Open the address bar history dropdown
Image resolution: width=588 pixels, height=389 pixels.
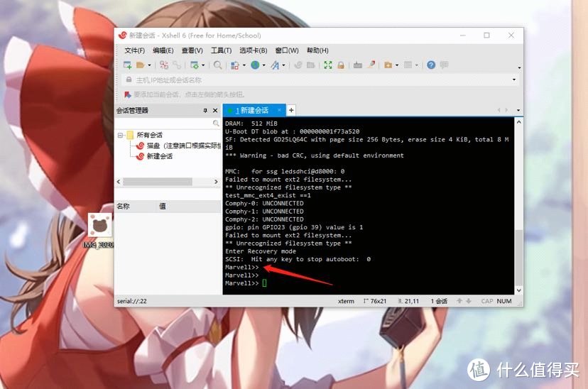[514, 80]
